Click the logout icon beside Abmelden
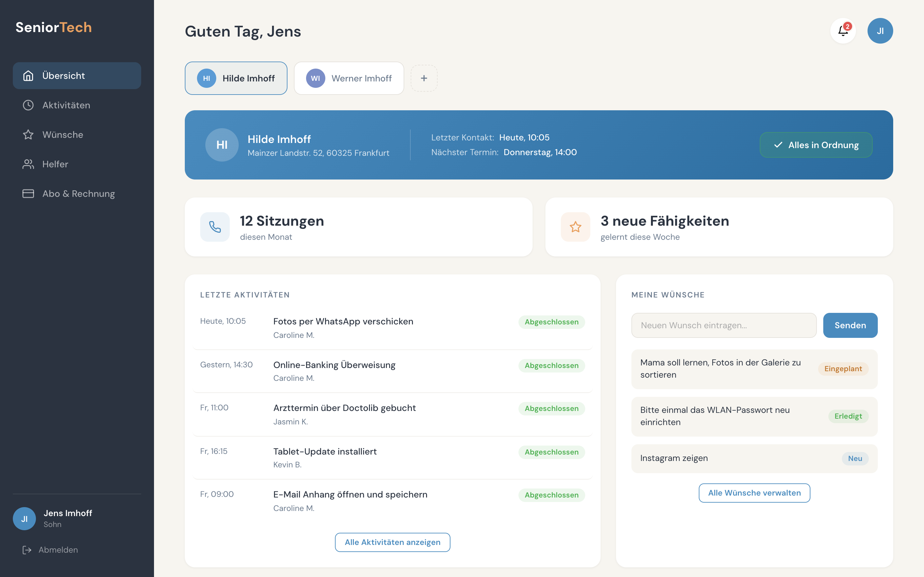The height and width of the screenshot is (577, 924). pos(27,549)
